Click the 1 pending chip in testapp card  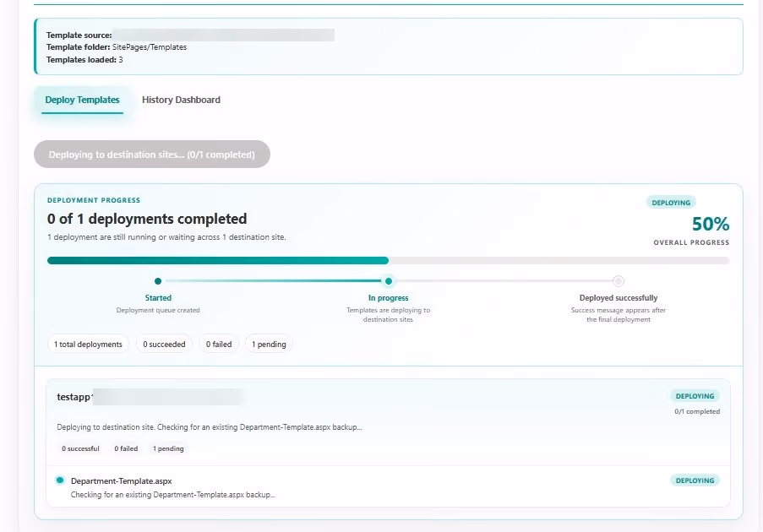point(168,448)
